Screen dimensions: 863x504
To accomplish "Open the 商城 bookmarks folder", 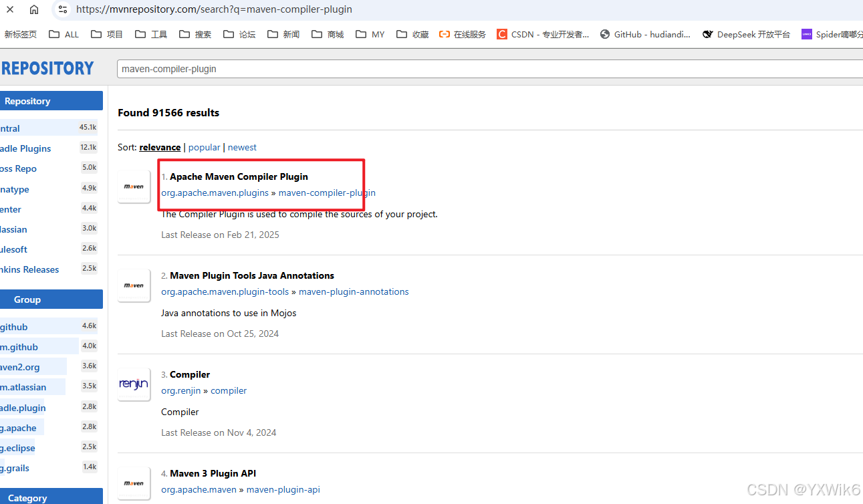I will pos(328,34).
